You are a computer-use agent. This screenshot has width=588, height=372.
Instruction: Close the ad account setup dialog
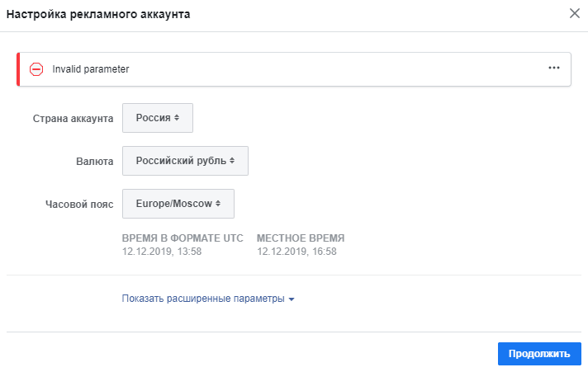coord(575,13)
